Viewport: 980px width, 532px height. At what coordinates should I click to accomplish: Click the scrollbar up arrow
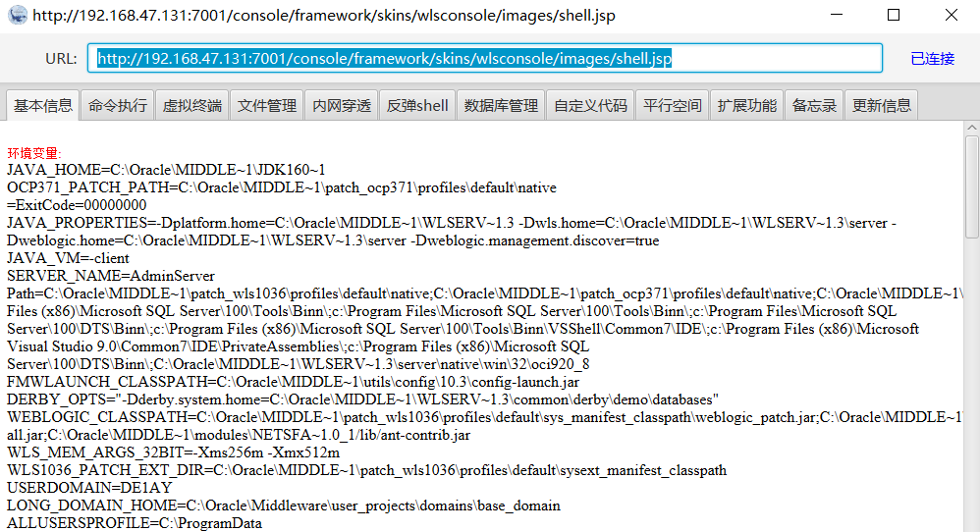971,128
